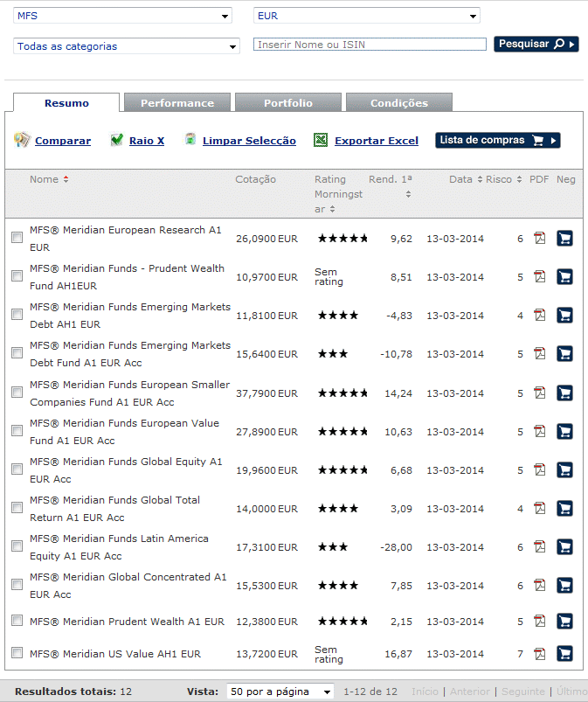This screenshot has width=588, height=702.
Task: Click the Pesquisar search button
Action: coord(536,44)
